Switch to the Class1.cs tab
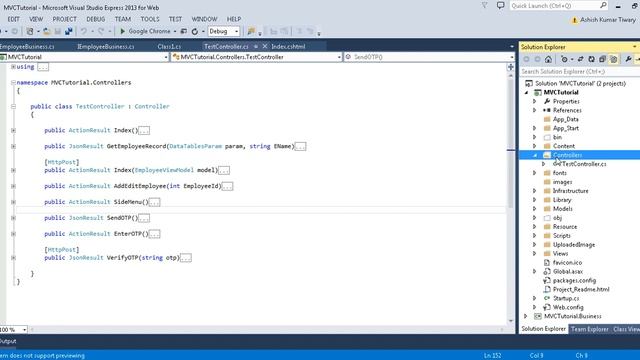This screenshot has height=360, width=640. tap(169, 47)
